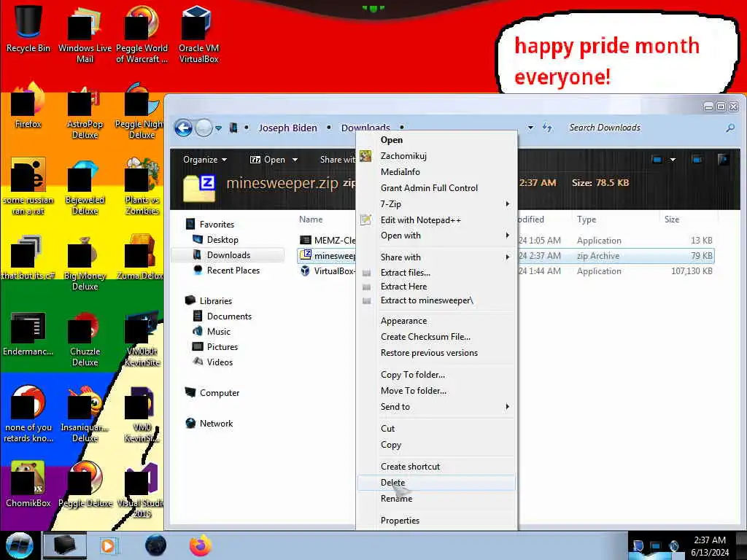The image size is (747, 560).
Task: Open Peggle Deluxe desktop icon
Action: coord(85,484)
